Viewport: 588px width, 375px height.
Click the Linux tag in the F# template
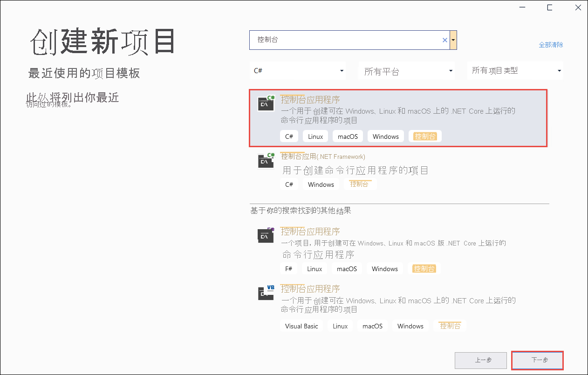(x=315, y=269)
